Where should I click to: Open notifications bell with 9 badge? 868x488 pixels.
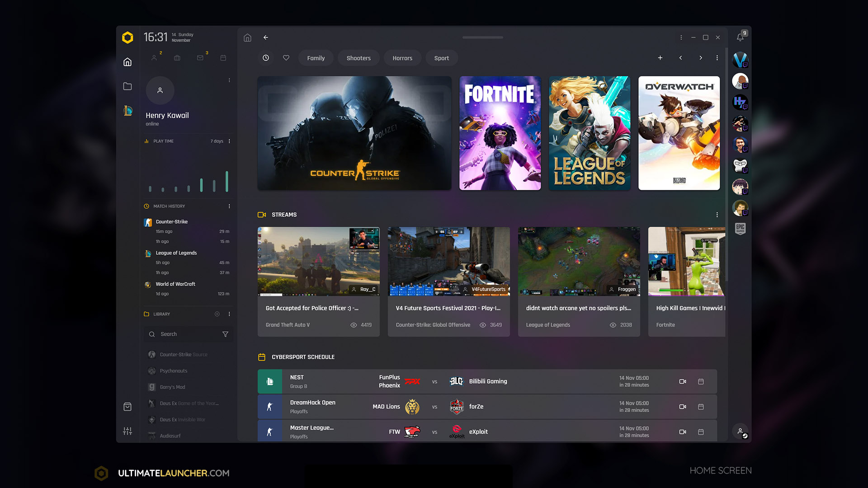pos(740,37)
